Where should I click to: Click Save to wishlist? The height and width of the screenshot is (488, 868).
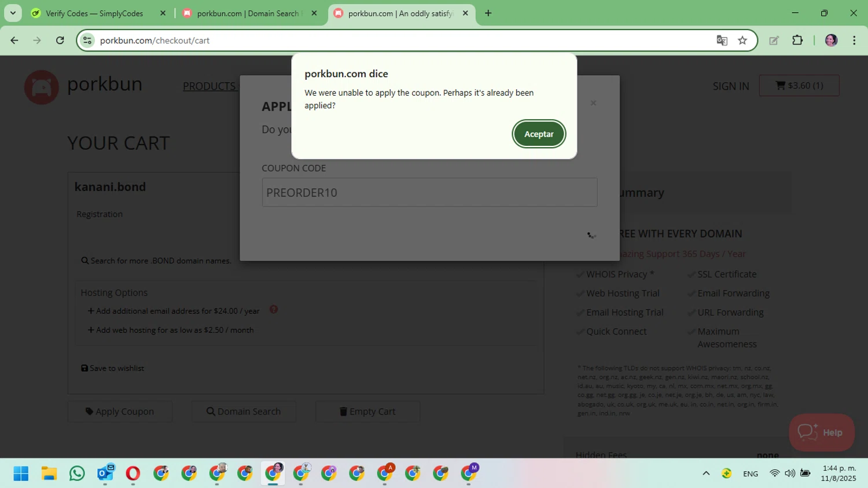tap(113, 368)
